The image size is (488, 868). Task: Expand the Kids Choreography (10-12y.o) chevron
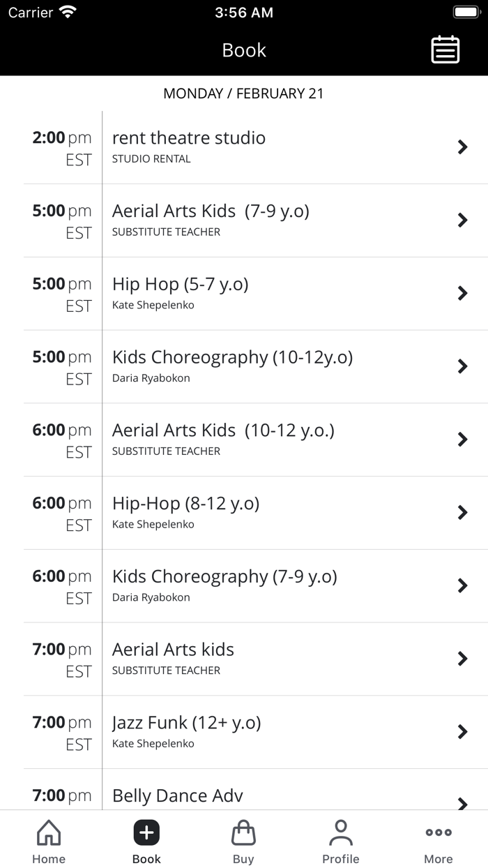(x=462, y=366)
